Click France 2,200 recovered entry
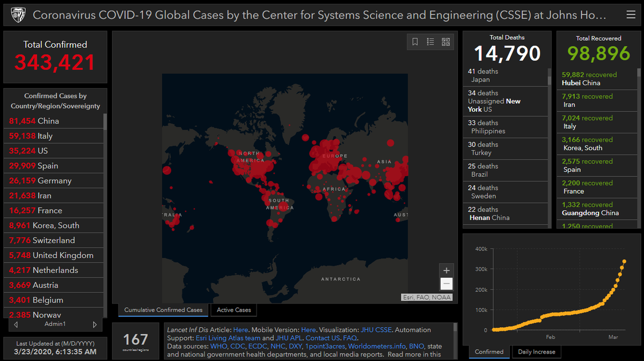This screenshot has height=361, width=644. [x=596, y=187]
